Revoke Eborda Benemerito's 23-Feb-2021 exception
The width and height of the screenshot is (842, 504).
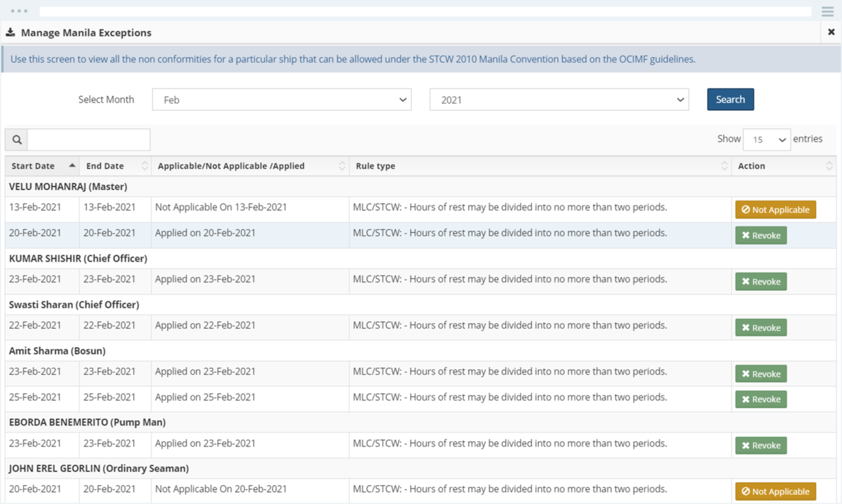(761, 446)
